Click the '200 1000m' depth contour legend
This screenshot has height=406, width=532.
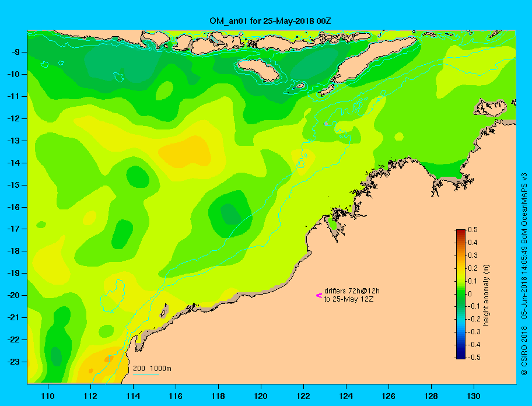(152, 369)
